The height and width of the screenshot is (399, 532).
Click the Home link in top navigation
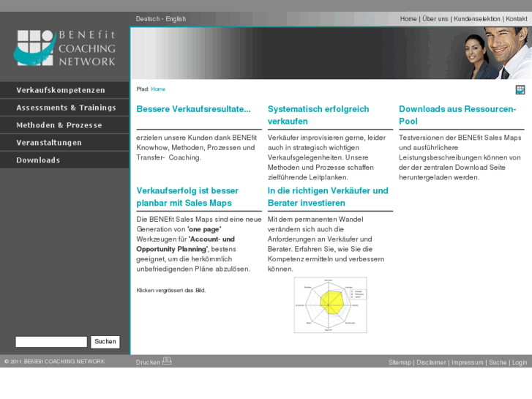coord(408,19)
